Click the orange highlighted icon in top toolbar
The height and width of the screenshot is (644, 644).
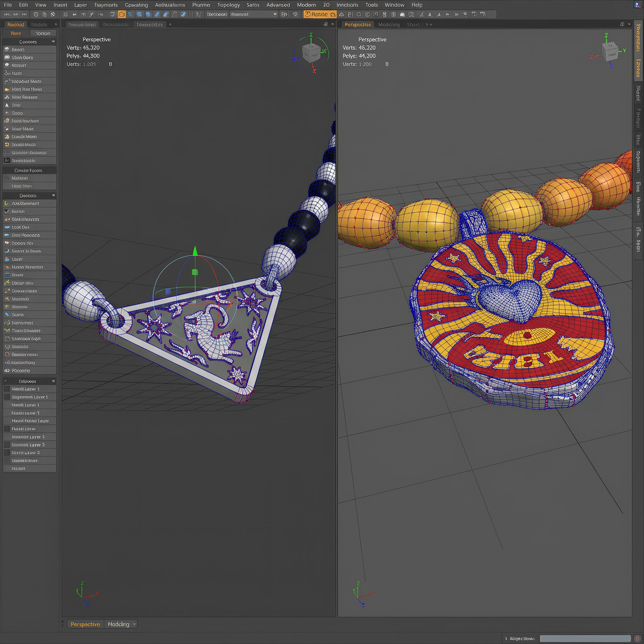pyautogui.click(x=122, y=14)
